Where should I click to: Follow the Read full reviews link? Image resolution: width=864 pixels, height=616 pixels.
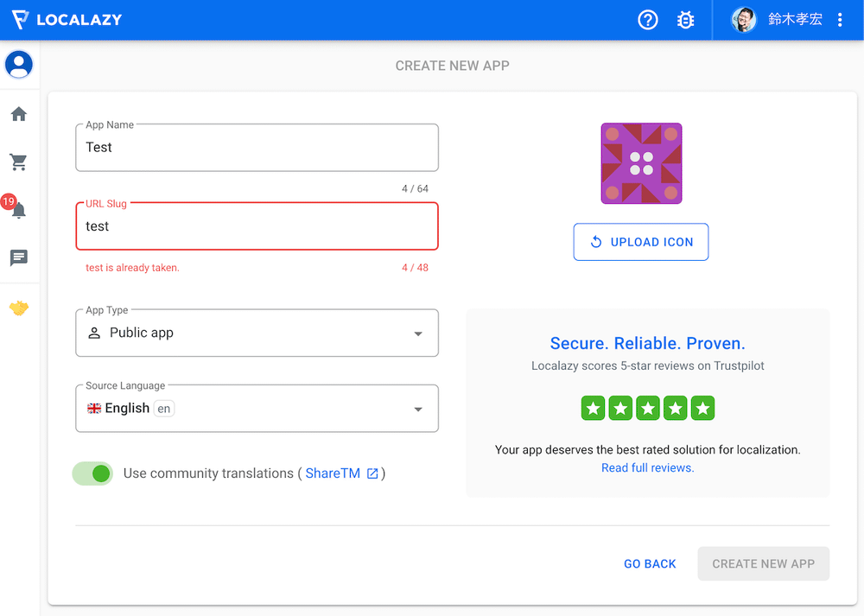pyautogui.click(x=647, y=467)
